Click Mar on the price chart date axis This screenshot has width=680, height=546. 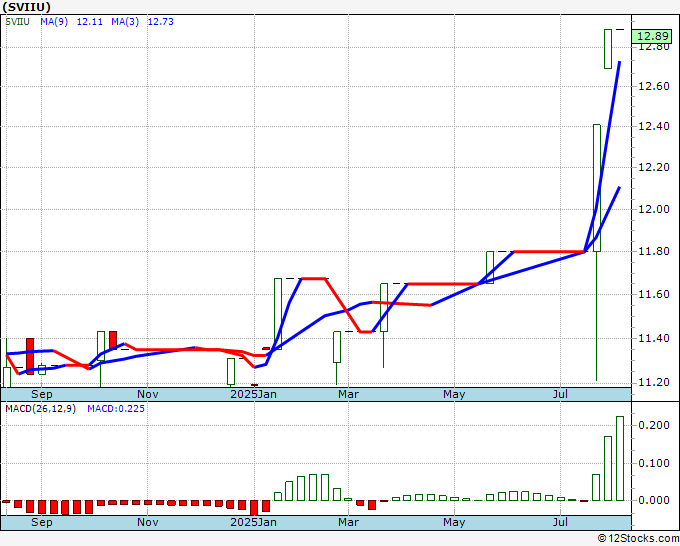coord(348,394)
